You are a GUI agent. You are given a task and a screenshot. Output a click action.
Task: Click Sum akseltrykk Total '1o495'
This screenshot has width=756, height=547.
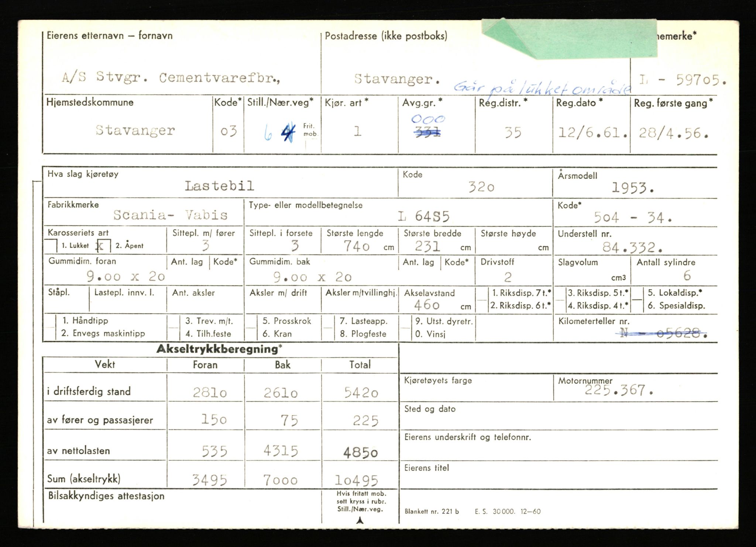pos(357,481)
